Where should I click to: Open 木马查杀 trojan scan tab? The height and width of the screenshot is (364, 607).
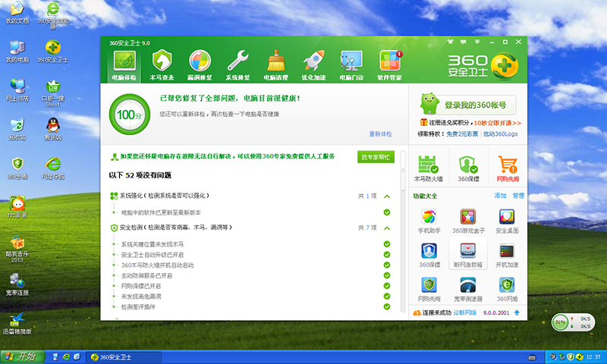tap(162, 64)
